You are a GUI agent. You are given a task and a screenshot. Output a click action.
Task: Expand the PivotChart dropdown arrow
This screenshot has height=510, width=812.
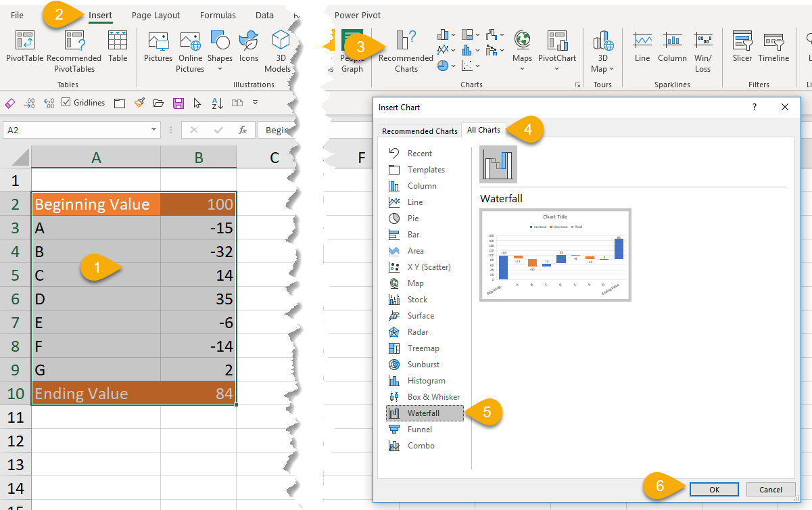[557, 68]
